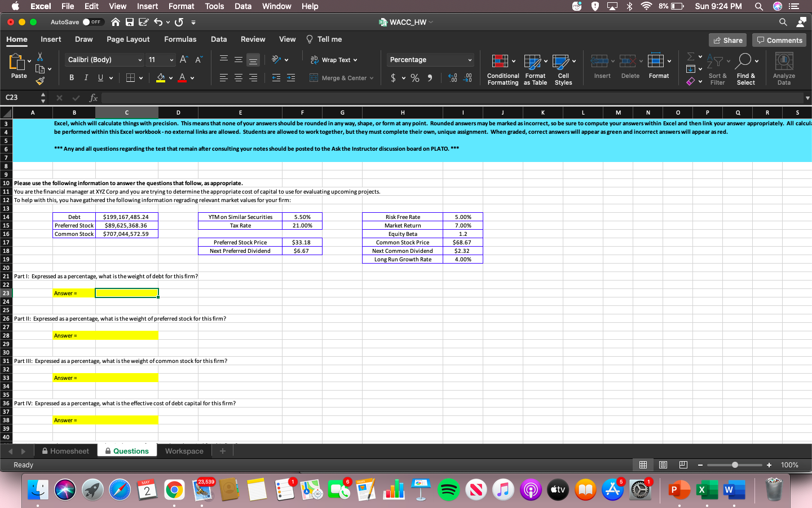Open the Conditional Formatting menu
Screen dimensions: 812x508
(501, 68)
